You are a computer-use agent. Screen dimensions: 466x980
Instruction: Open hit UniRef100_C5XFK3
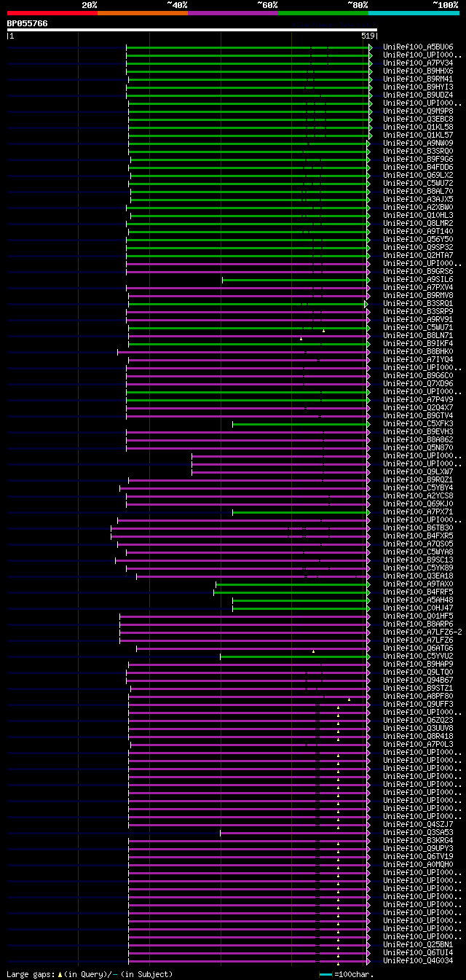(418, 423)
